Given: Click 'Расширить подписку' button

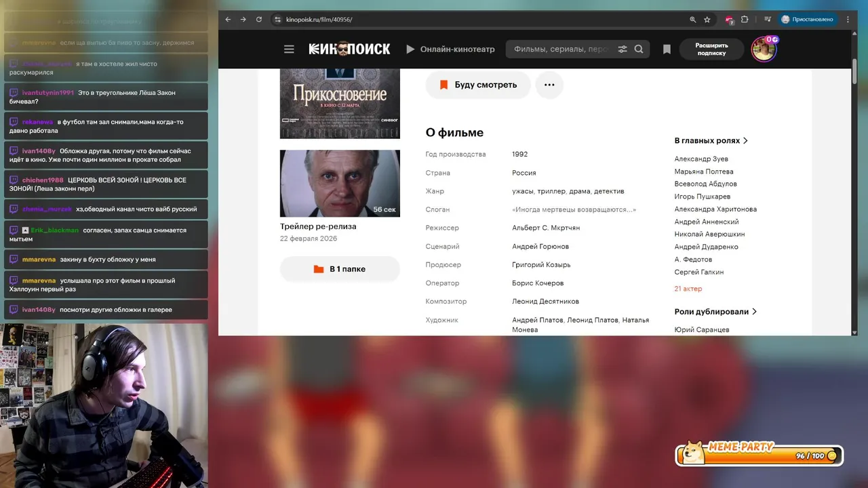Looking at the screenshot, I should click(711, 49).
